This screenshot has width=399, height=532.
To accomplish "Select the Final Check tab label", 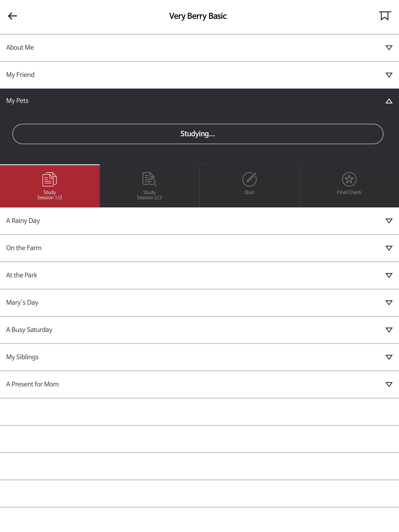I will (349, 192).
